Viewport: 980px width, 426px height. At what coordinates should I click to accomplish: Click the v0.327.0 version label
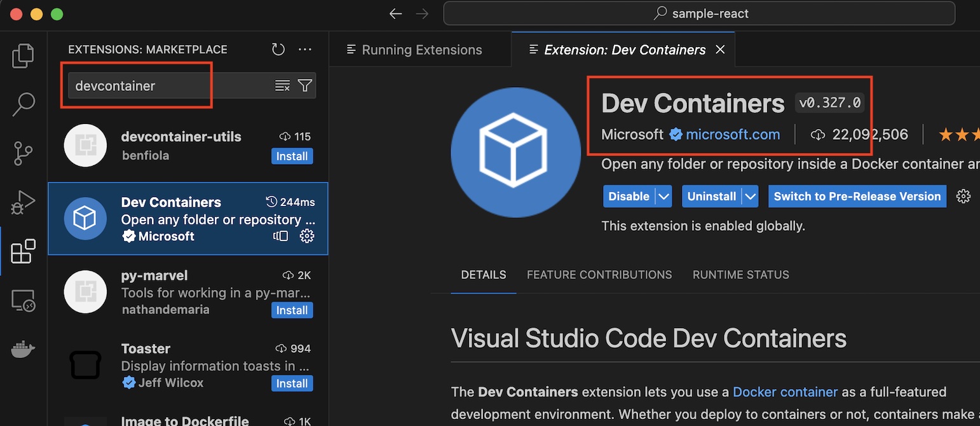(830, 102)
